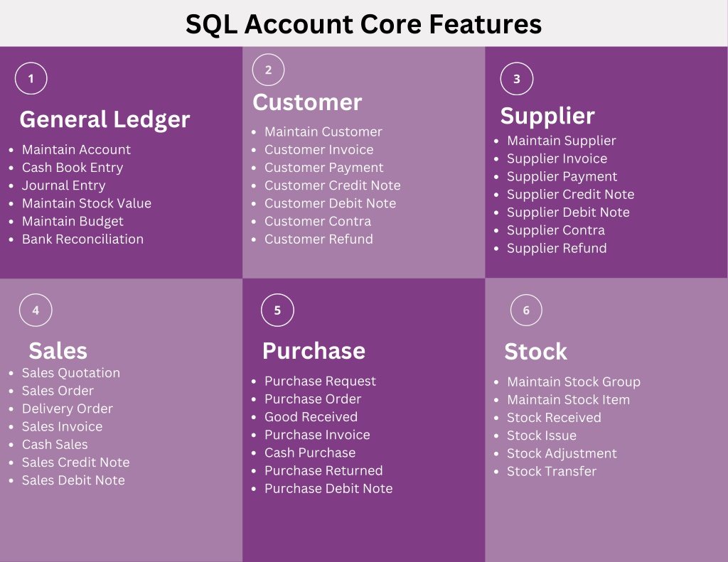
Task: Click the number 1 circle icon
Action: 31,78
